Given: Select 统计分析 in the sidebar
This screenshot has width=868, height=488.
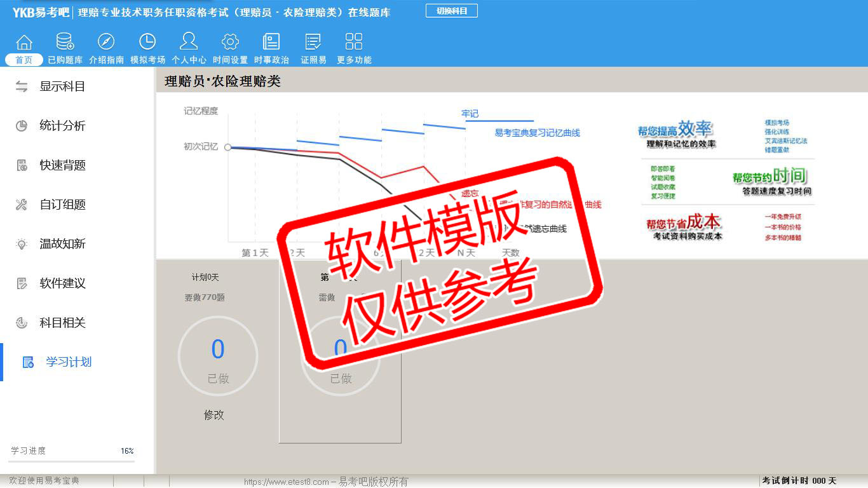Looking at the screenshot, I should click(62, 126).
